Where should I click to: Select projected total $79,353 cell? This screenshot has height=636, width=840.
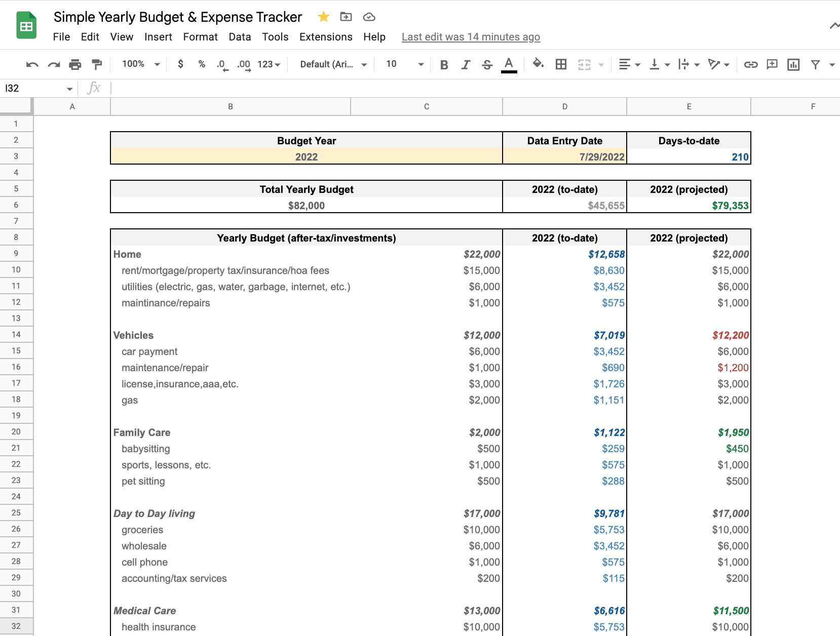pyautogui.click(x=689, y=205)
